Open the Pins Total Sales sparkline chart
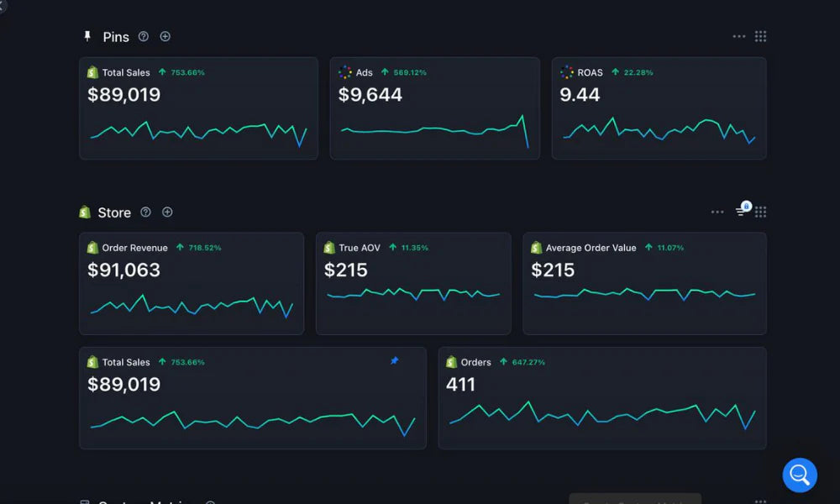The height and width of the screenshot is (504, 840). [x=198, y=134]
